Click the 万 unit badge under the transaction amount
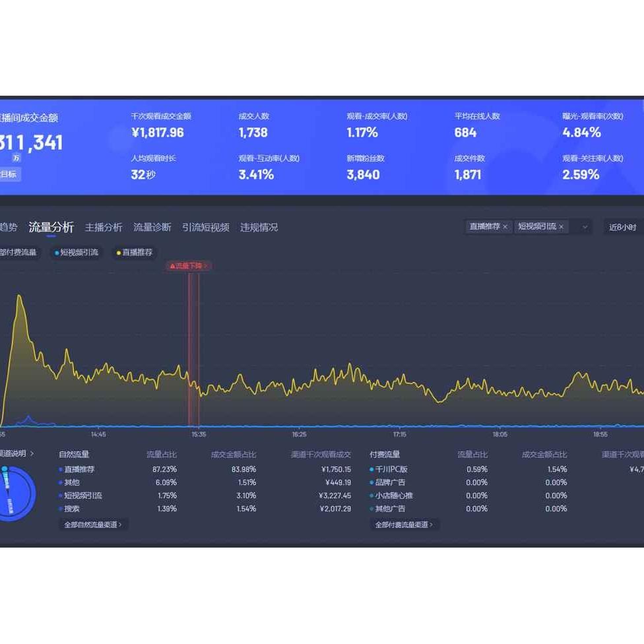The image size is (644, 644). [16, 158]
